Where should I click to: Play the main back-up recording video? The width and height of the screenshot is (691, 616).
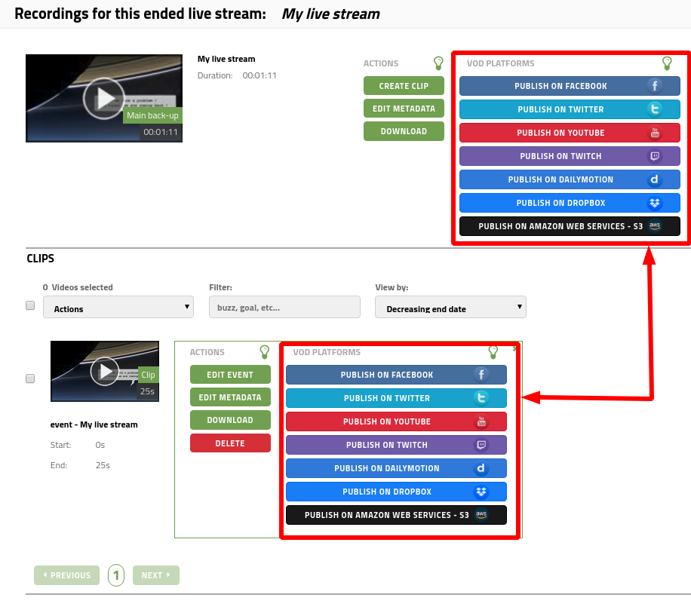pyautogui.click(x=103, y=98)
